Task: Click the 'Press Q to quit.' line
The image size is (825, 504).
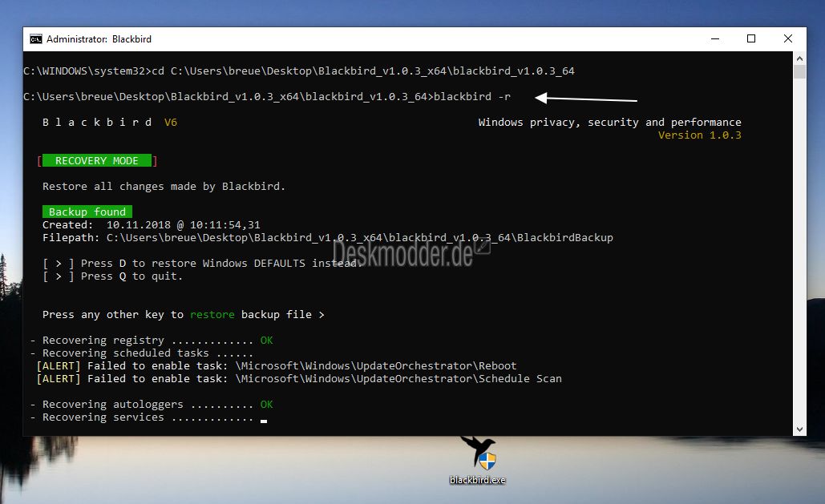Action: [x=112, y=276]
